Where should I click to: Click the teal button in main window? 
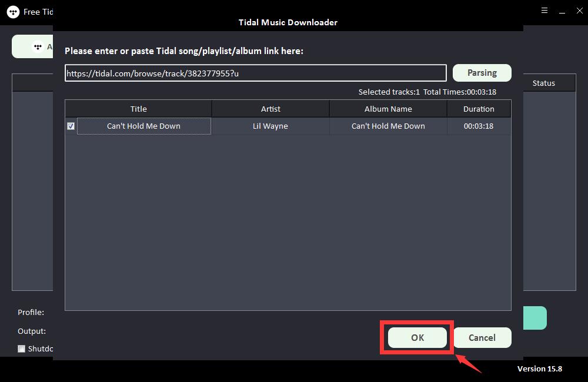tap(535, 318)
